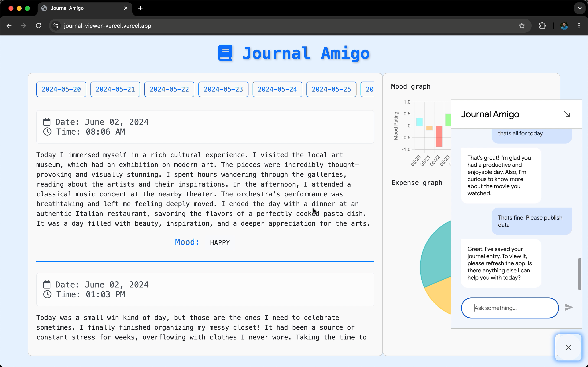This screenshot has width=588, height=367.
Task: Focus the 'Ask something...' chat input
Action: point(510,308)
